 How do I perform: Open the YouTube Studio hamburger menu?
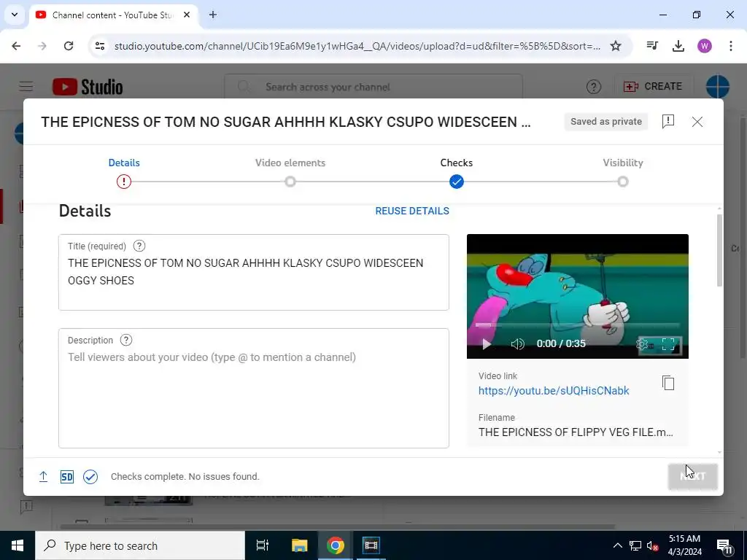coord(26,86)
